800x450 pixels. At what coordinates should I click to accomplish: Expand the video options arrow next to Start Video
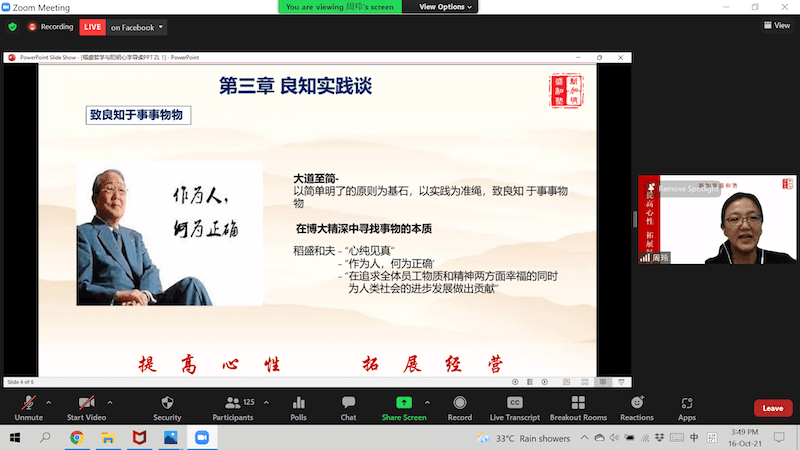110,401
